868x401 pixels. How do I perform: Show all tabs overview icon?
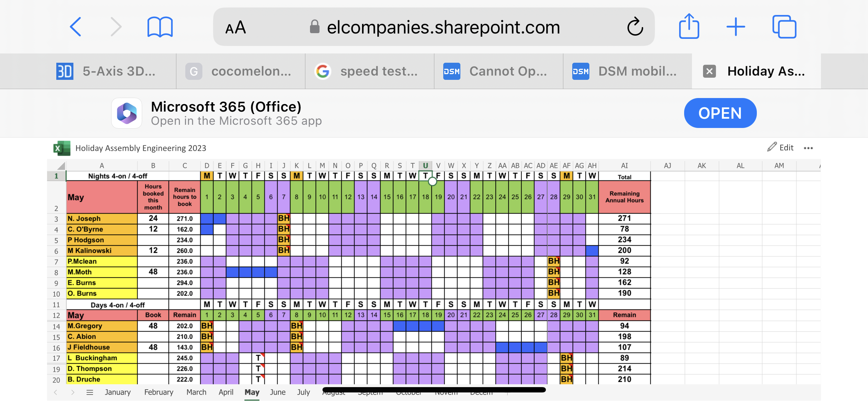[784, 27]
